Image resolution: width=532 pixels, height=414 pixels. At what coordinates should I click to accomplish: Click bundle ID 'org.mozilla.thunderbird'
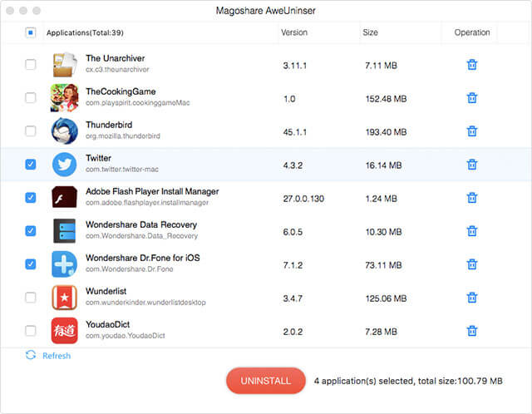pos(123,136)
